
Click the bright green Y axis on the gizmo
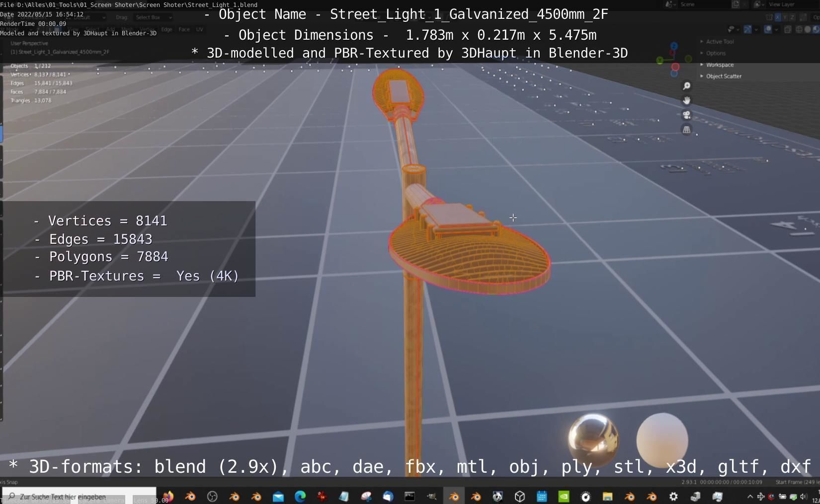pos(659,61)
